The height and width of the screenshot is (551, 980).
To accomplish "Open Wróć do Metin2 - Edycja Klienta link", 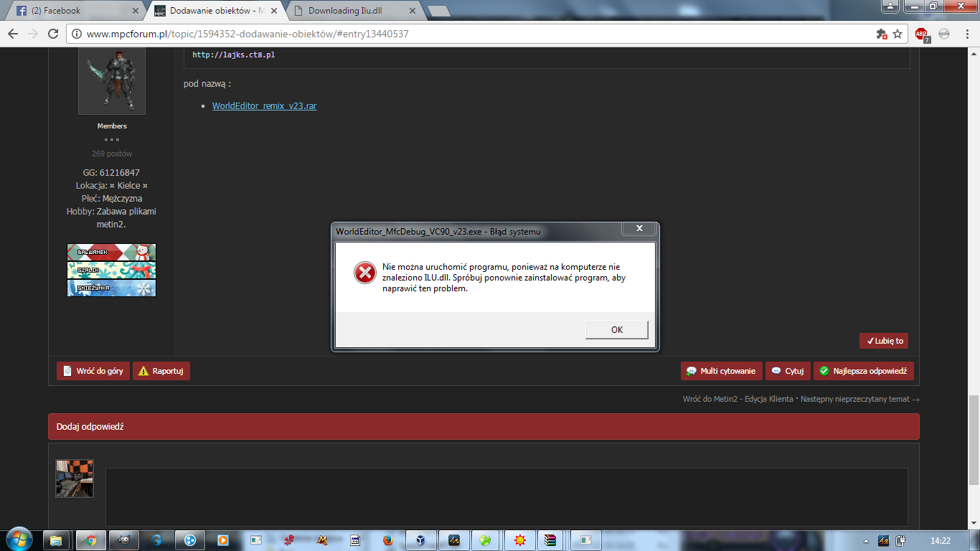I will pos(738,399).
